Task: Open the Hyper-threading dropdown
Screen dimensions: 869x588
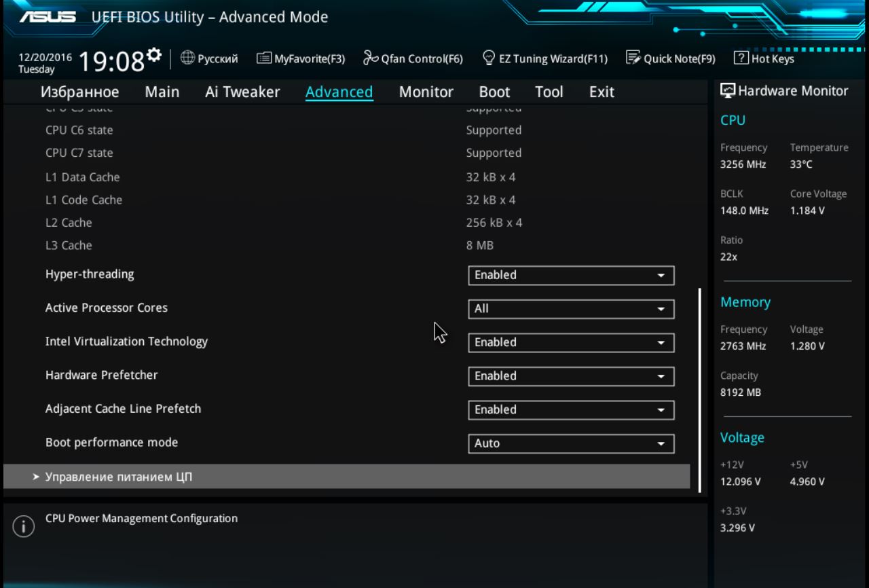Action: pyautogui.click(x=571, y=275)
